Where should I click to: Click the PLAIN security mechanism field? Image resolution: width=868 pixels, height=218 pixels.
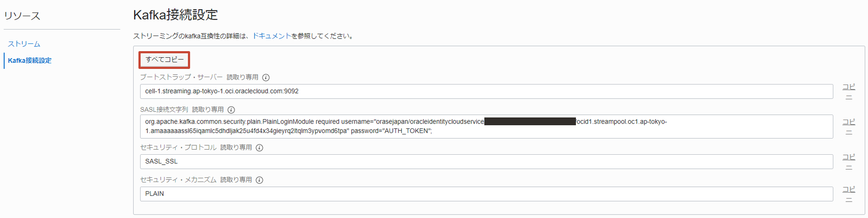point(486,194)
